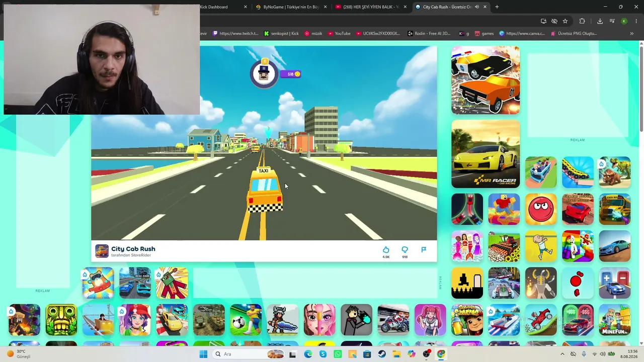Open the media controls icon in the toolbar
The image size is (644, 362).
[612, 21]
